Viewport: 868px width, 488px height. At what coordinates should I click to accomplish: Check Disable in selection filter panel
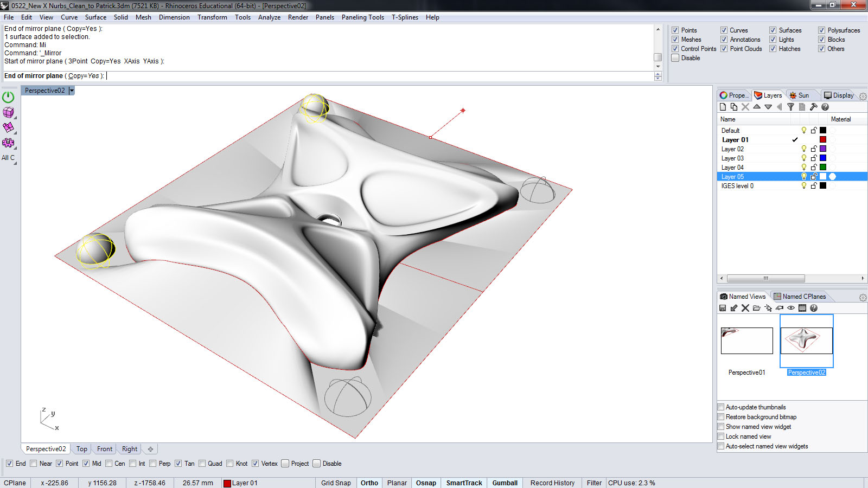click(x=675, y=58)
